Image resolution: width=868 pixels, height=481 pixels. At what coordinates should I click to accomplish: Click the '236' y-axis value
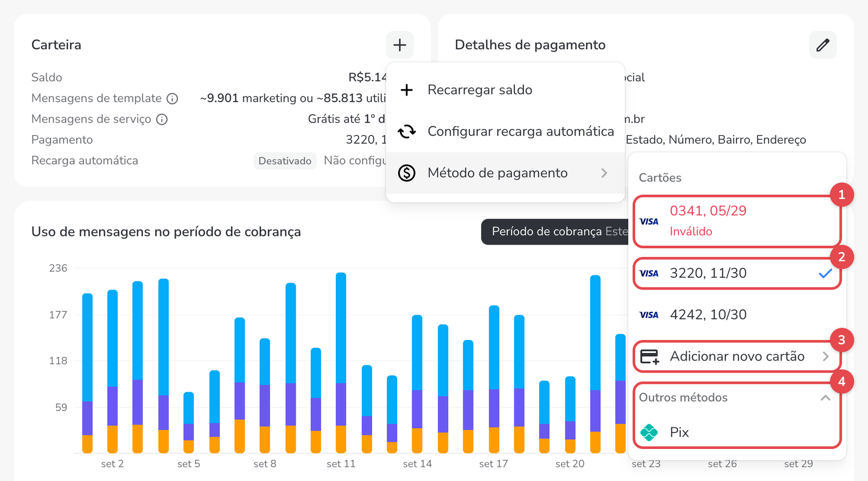58,268
